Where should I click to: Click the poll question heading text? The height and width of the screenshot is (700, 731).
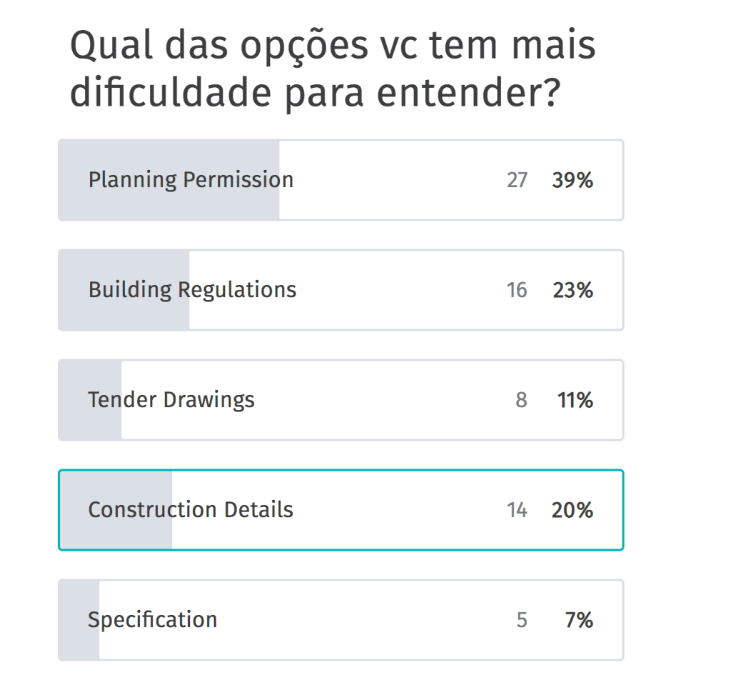coord(332,70)
